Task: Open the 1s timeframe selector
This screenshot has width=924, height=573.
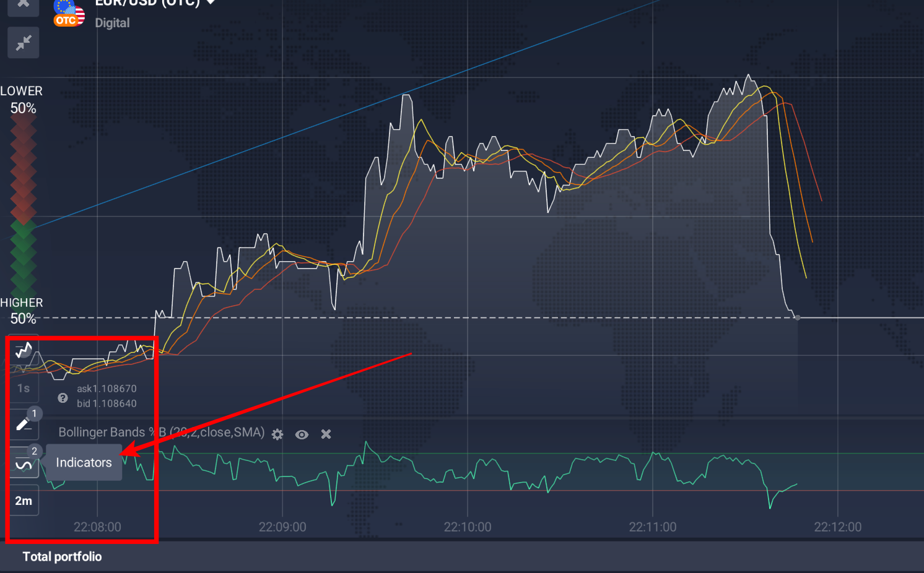Action: [x=23, y=388]
